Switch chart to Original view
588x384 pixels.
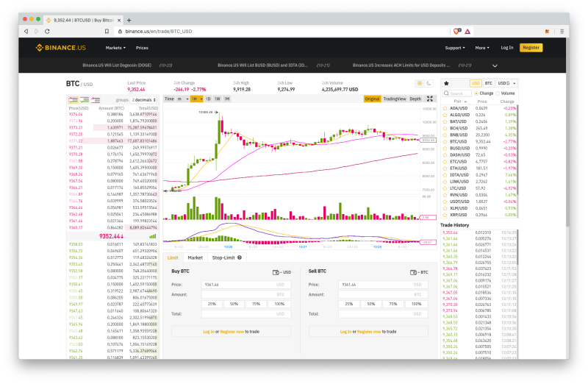point(372,99)
